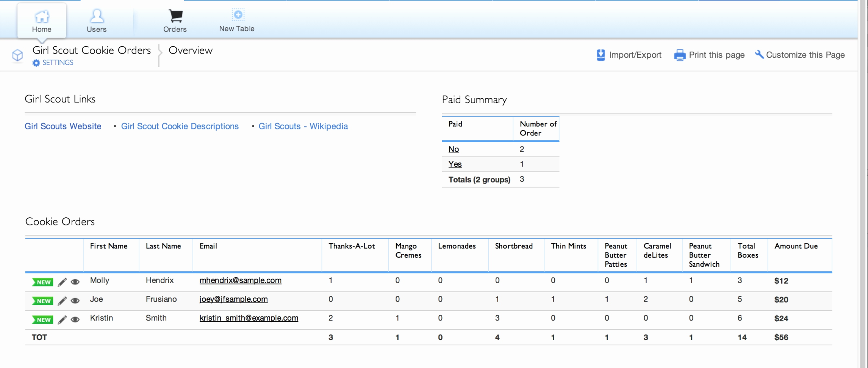
Task: Drill into the unpaid 'No' group
Action: pos(454,149)
